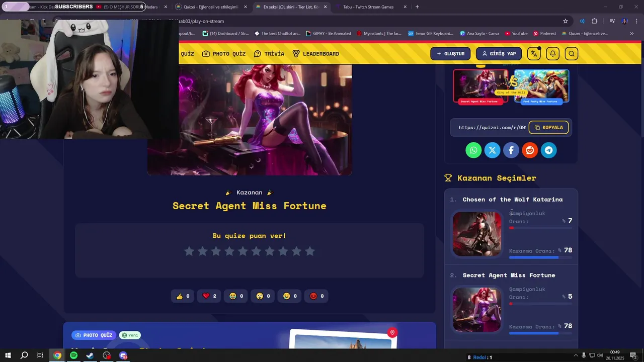Bookmark this page with star icon
The height and width of the screenshot is (362, 644).
tap(566, 21)
